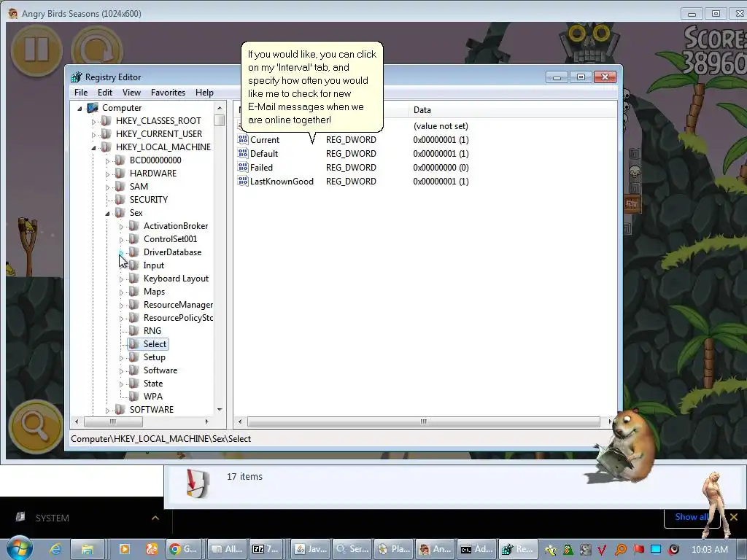
Task: Click the Failed value data 0x00000000 (0)
Action: coord(441,167)
